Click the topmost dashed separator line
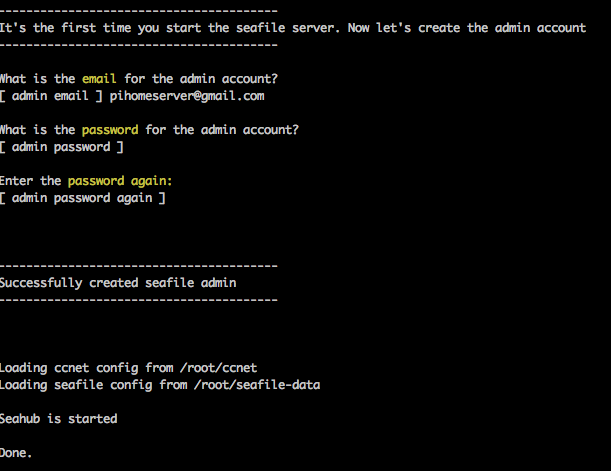The height and width of the screenshot is (471, 611). [139, 11]
